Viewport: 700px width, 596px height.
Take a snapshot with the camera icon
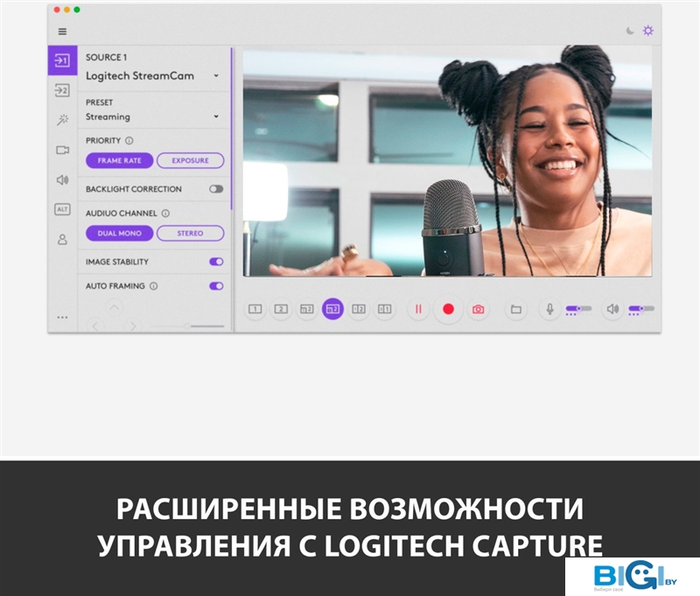[478, 309]
